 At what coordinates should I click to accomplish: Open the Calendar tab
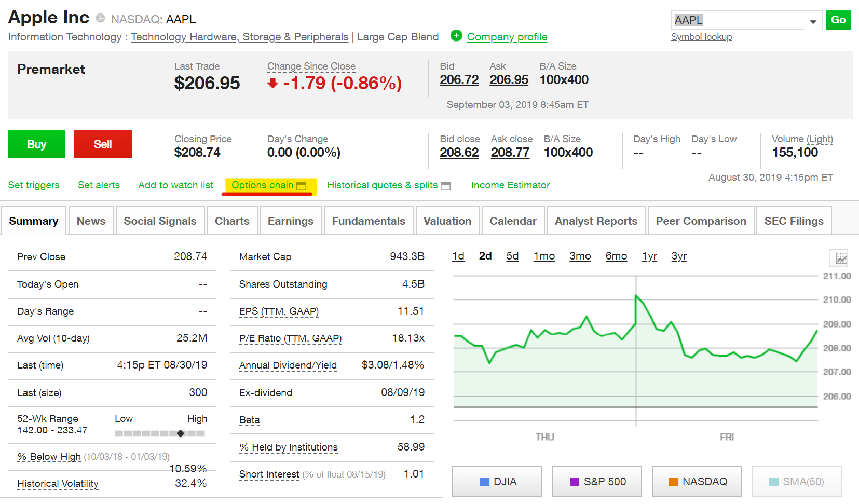(x=513, y=221)
